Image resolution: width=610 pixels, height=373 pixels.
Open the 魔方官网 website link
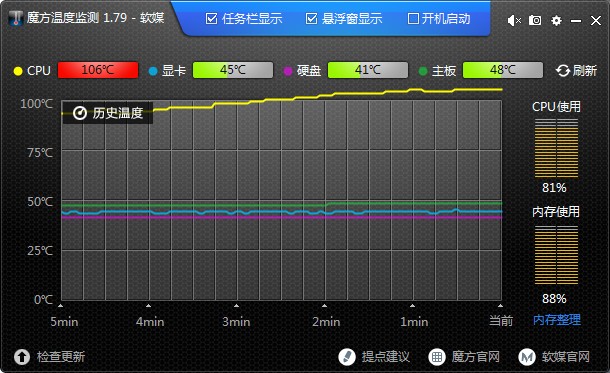pyautogui.click(x=475, y=357)
